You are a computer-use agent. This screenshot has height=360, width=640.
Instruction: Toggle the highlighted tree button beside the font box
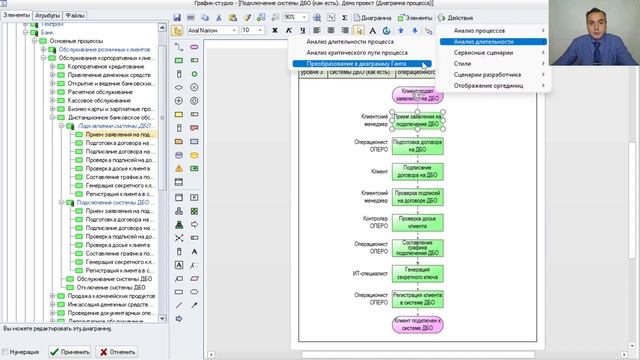(177, 30)
